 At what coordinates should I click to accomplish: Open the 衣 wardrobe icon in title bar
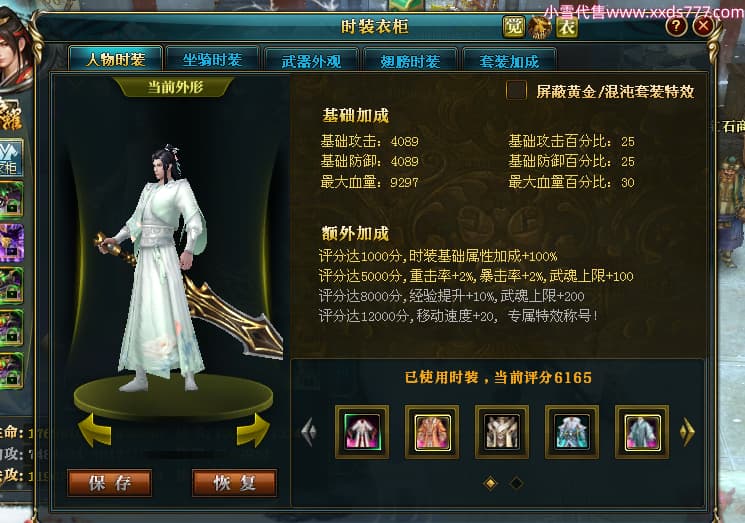567,27
